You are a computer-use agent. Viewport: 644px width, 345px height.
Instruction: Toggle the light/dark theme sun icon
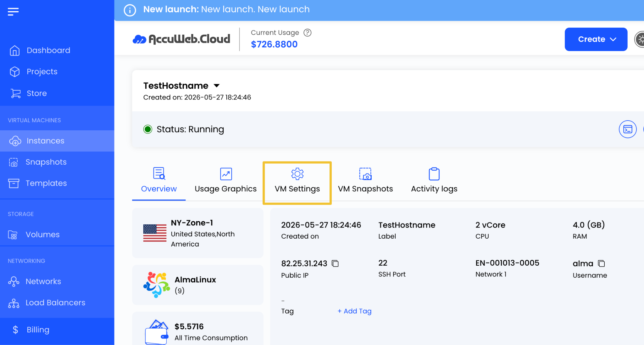coord(640,39)
